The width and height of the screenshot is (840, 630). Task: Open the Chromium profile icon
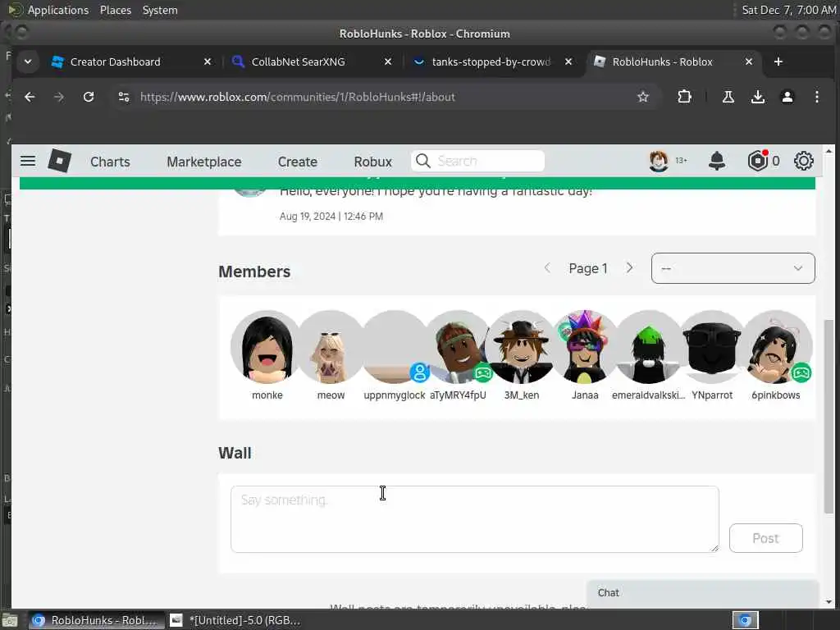pyautogui.click(x=787, y=97)
